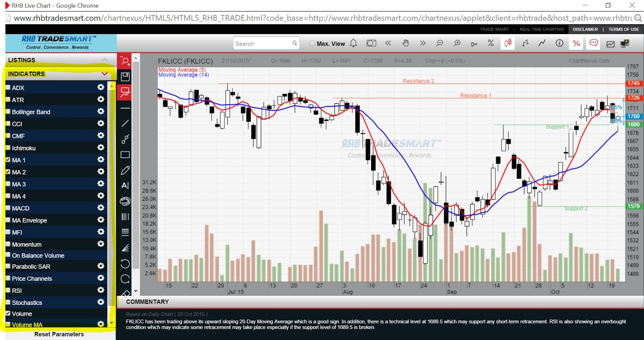
Task: Click the indicators list scrollbar
Action: [x=112, y=197]
